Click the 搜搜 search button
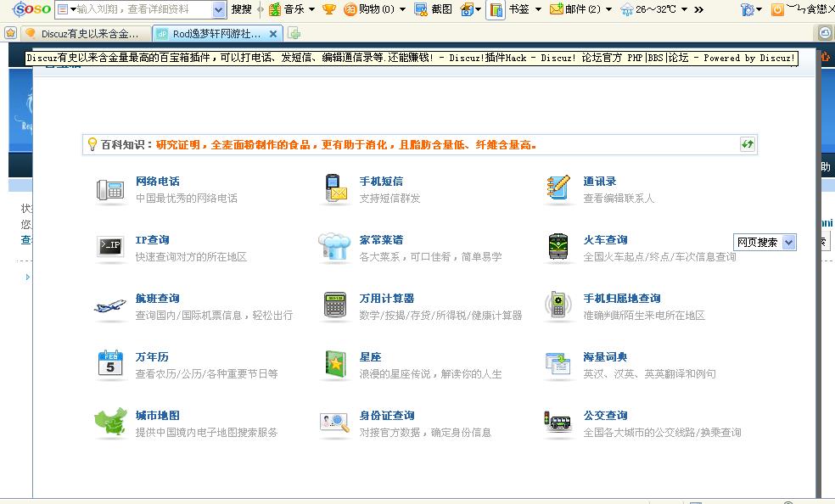This screenshot has width=835, height=504. pyautogui.click(x=241, y=9)
